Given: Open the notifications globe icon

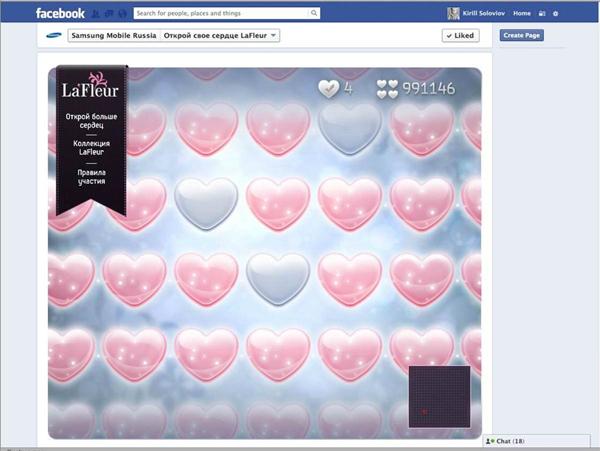Looking at the screenshot, I should 119,14.
